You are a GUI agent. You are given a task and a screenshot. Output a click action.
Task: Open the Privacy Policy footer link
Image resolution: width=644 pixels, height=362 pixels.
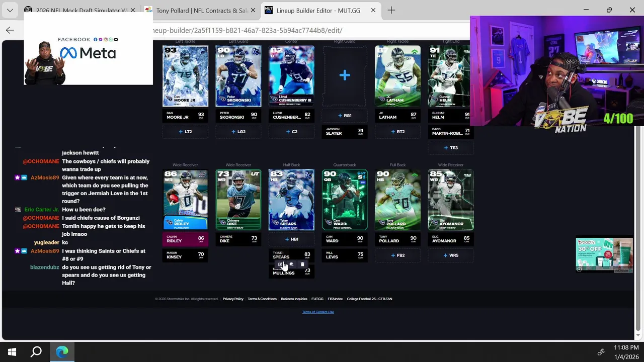[x=233, y=299]
